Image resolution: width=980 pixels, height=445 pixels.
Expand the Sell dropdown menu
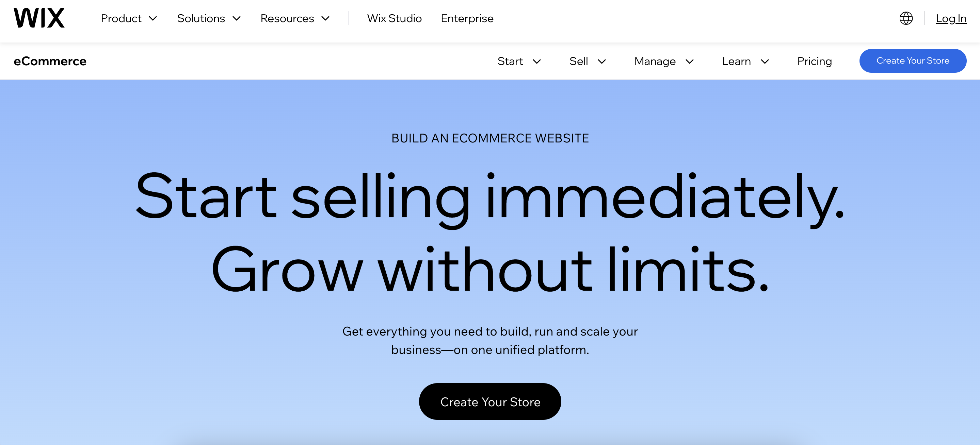[587, 61]
